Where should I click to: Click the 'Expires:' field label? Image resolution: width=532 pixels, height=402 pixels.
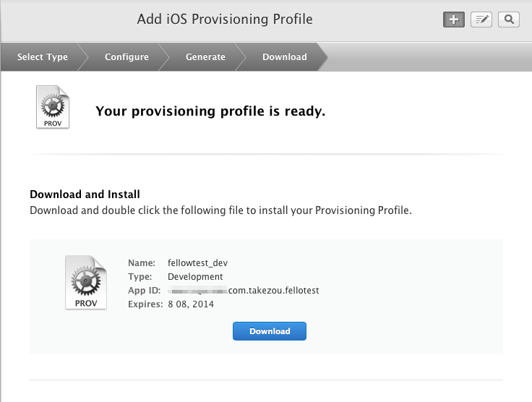pos(145,304)
